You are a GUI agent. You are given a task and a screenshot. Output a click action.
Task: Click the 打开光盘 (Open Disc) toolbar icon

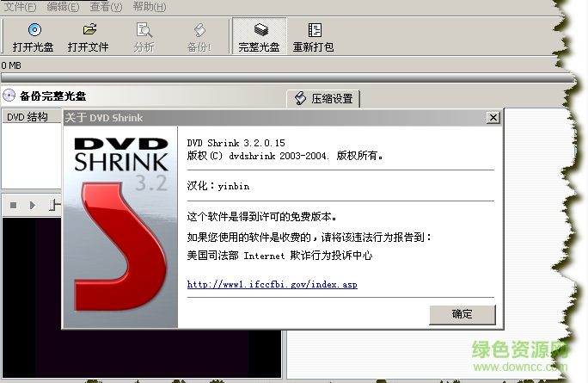pos(34,37)
